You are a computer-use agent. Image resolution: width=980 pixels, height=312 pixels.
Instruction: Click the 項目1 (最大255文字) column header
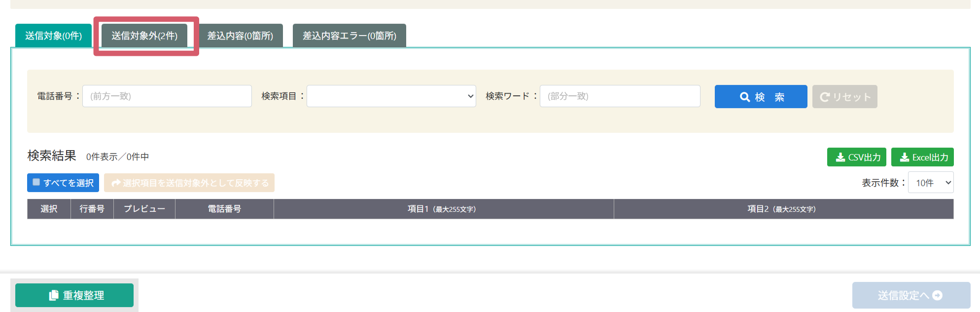pyautogui.click(x=444, y=209)
